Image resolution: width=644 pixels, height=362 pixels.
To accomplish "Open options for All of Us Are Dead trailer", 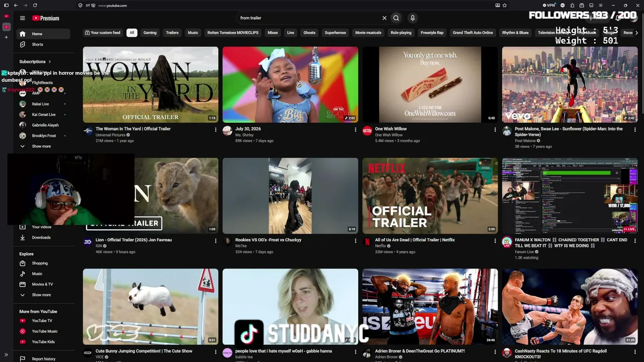I will (x=495, y=241).
